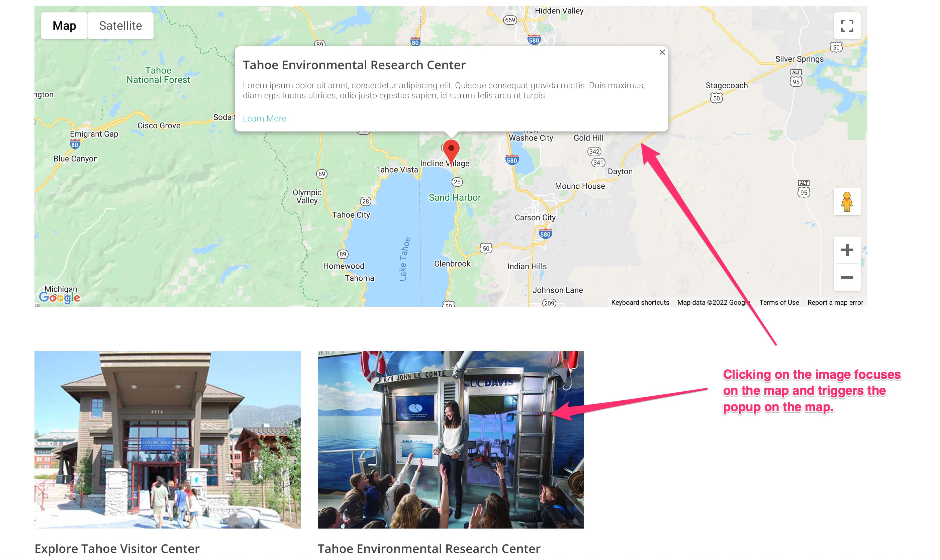Click Report a map error
This screenshot has width=940, height=560.
coord(835,302)
